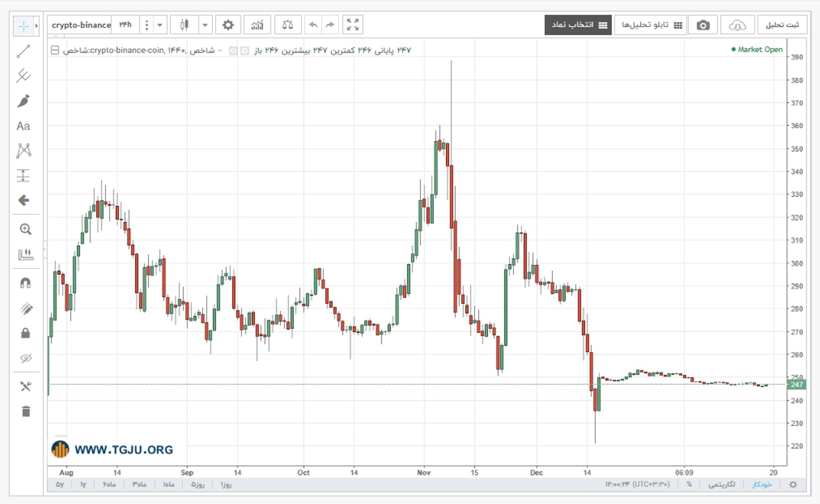Select the 5y time range tab
The height and width of the screenshot is (504, 820).
(60, 484)
